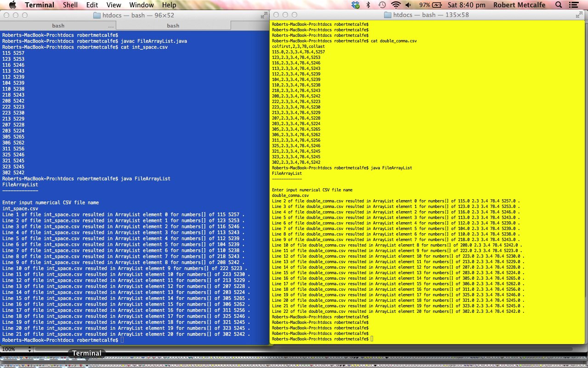Open the Dropbox menu bar icon
Screen dimensions: 588x368
coord(355,5)
